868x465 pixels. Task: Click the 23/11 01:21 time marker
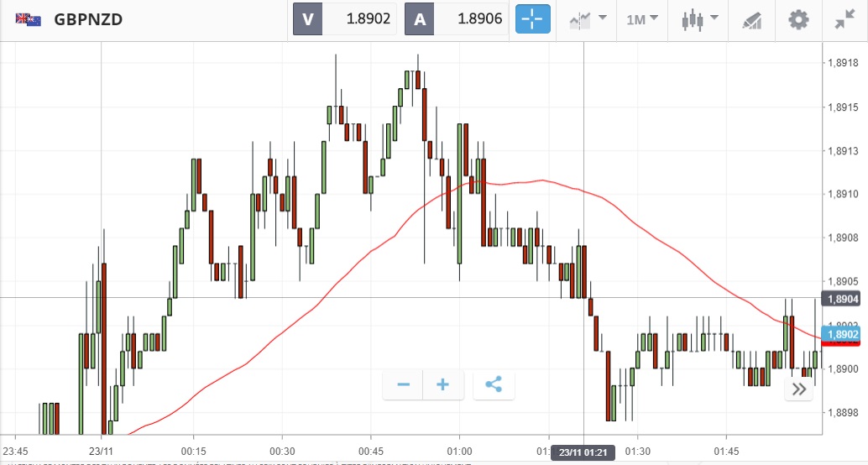pyautogui.click(x=583, y=453)
